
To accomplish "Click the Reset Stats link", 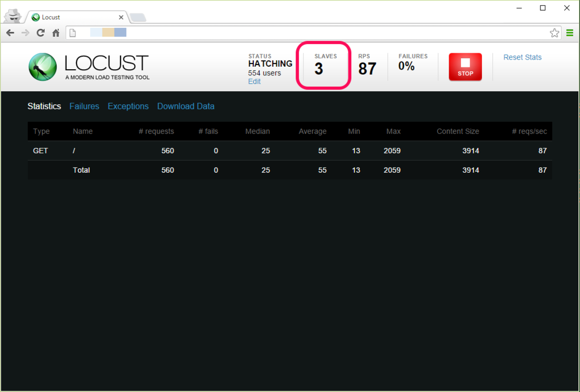I will [x=522, y=57].
